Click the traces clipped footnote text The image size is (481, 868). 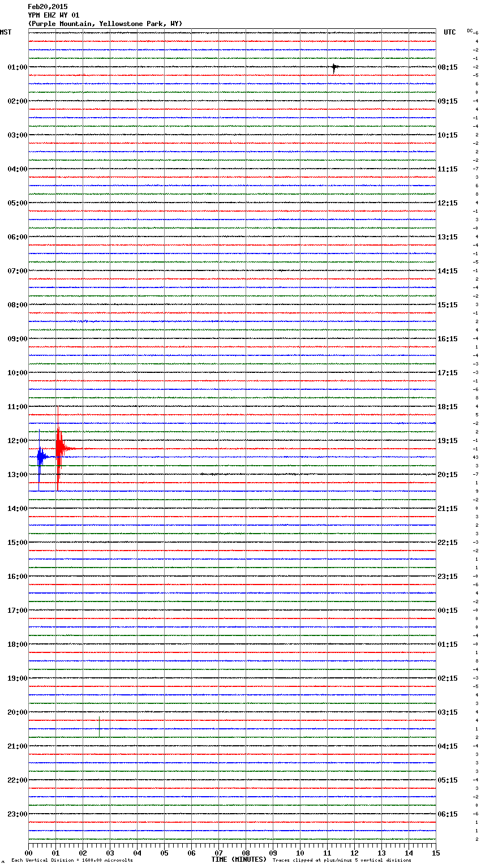click(342, 860)
